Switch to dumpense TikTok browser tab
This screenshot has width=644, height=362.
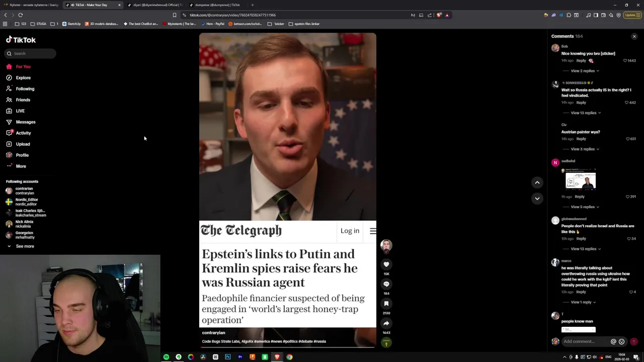[x=217, y=5]
